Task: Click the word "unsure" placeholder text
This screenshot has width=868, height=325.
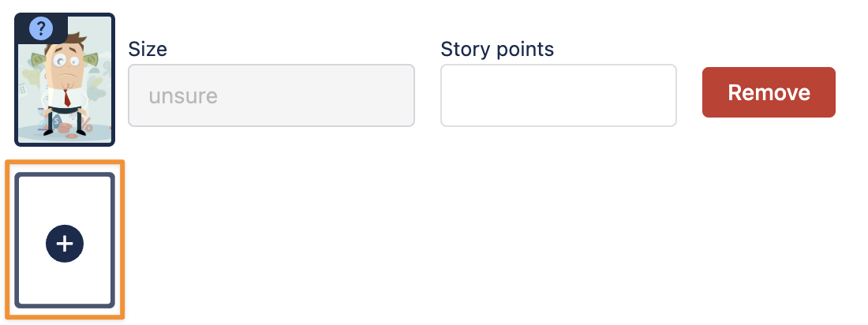Action: click(x=183, y=96)
